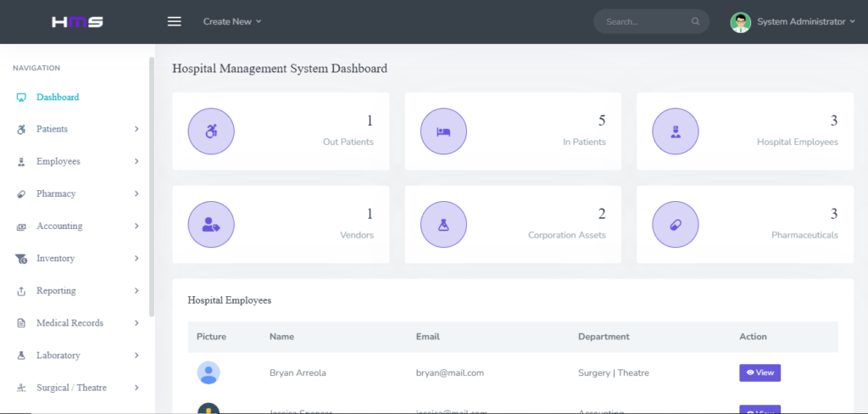Open the Accounting navigation item
This screenshot has height=414, width=868.
point(59,227)
